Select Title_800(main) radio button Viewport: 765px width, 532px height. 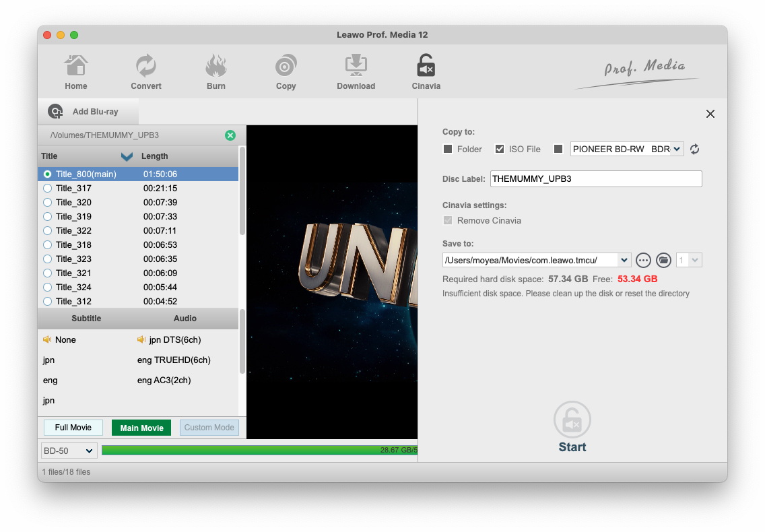47,174
